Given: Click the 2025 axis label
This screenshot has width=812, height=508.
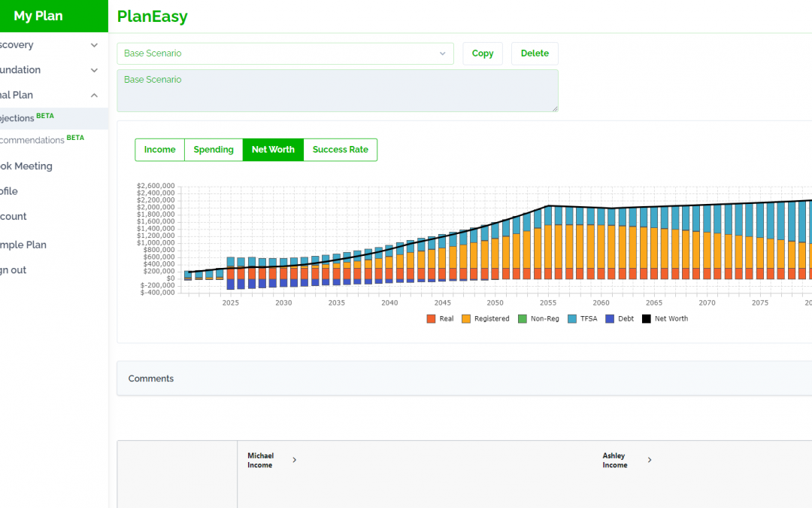Looking at the screenshot, I should pos(231,303).
